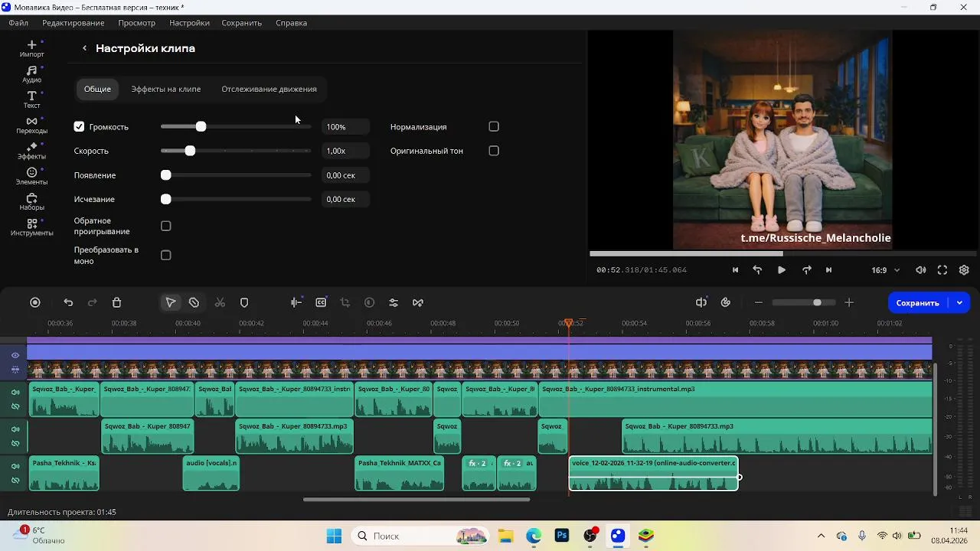Zoom in the timeline with plus
This screenshot has width=980, height=551.
point(849,303)
